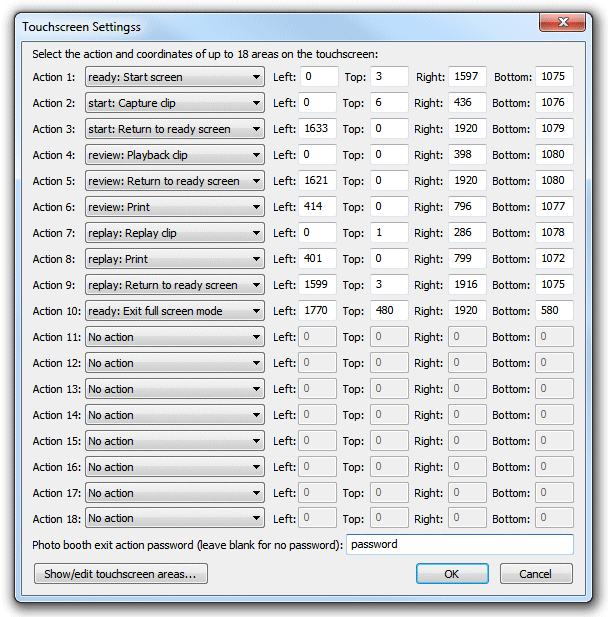Screen dimensions: 608x617
Task: Click the OK button
Action: (x=452, y=574)
